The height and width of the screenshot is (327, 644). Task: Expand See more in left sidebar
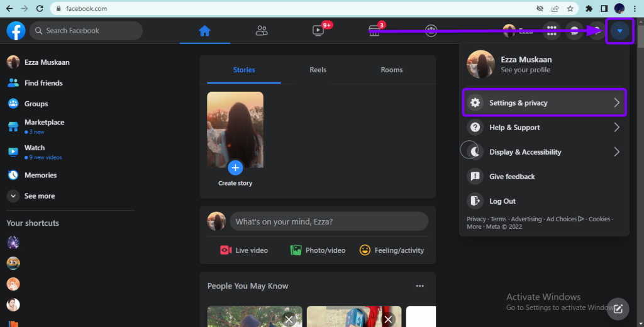(x=13, y=196)
